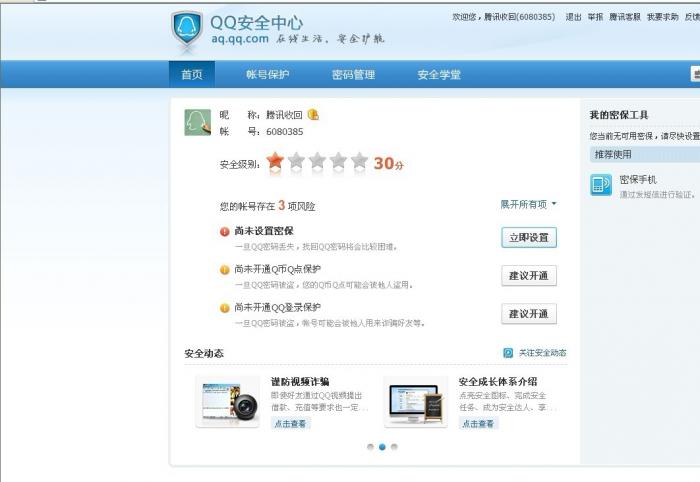This screenshot has height=482, width=700.
Task: Expand 展开所有项 dropdown
Action: click(529, 204)
